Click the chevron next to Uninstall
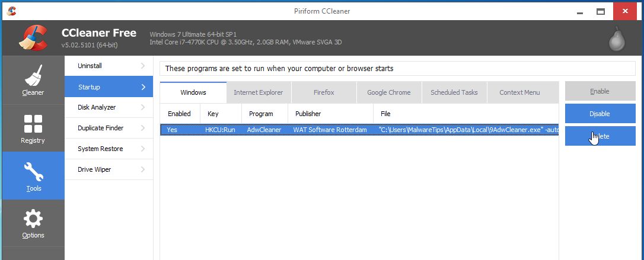 point(143,66)
